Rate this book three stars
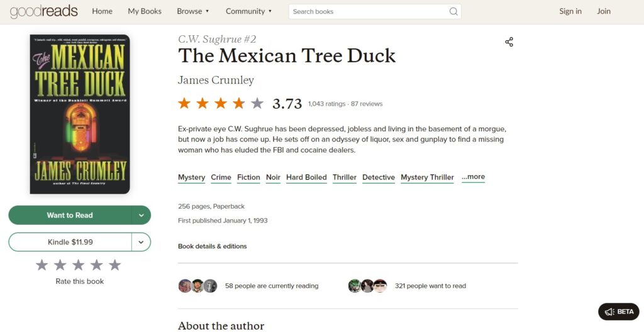Image resolution: width=644 pixels, height=333 pixels. click(x=78, y=265)
